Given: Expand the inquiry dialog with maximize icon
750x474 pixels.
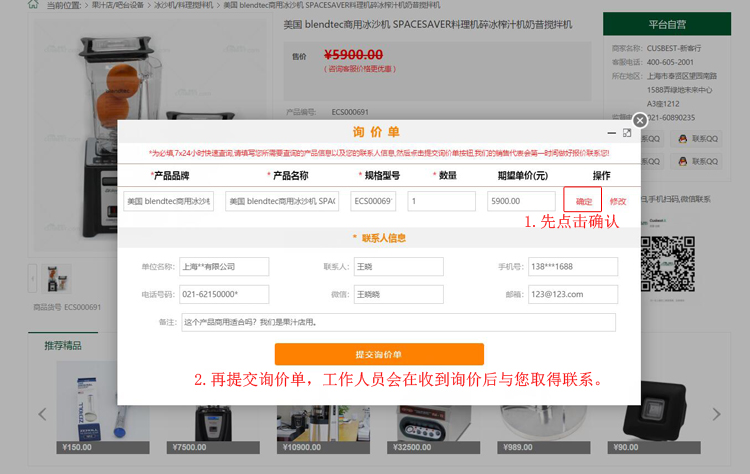Looking at the screenshot, I should tap(627, 133).
